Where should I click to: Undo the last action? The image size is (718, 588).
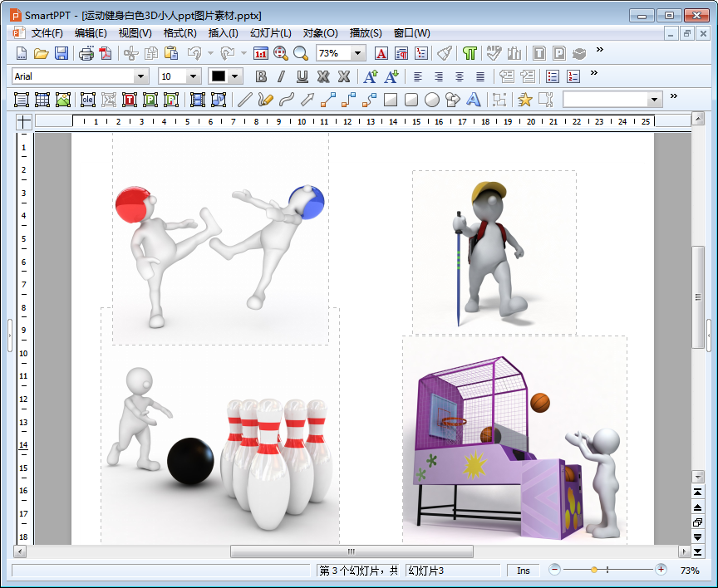click(194, 53)
